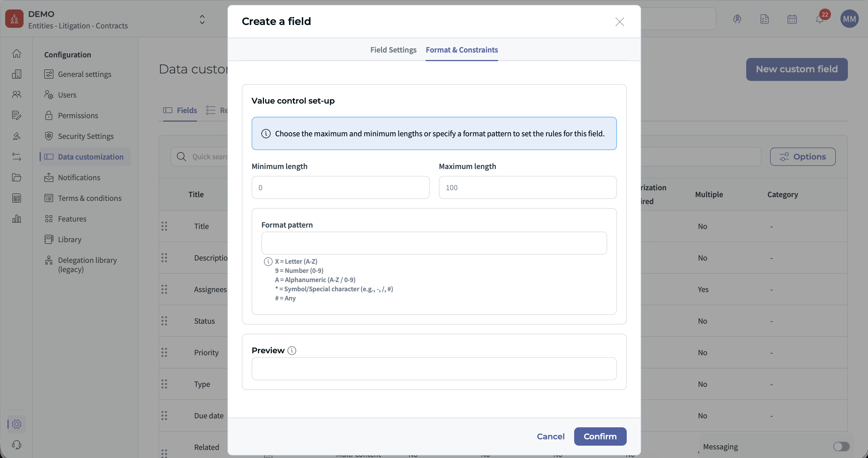Click the Preview info icon

(x=292, y=351)
